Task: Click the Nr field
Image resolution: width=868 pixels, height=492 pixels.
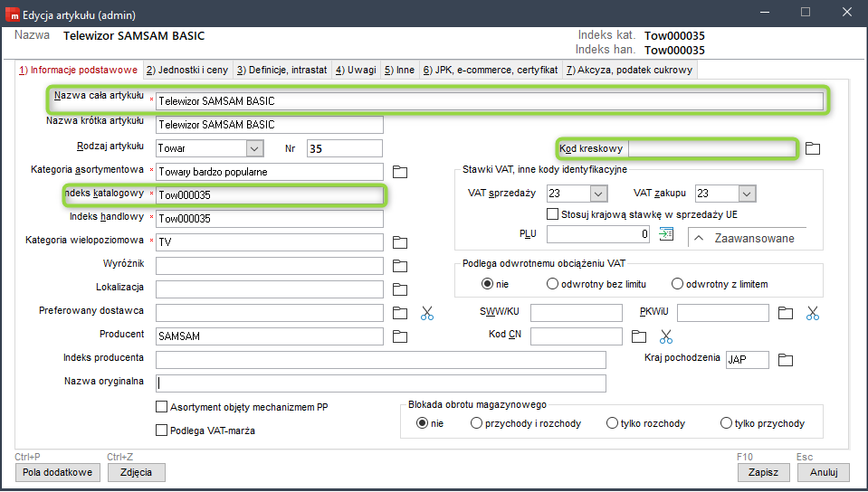Action: tap(344, 148)
